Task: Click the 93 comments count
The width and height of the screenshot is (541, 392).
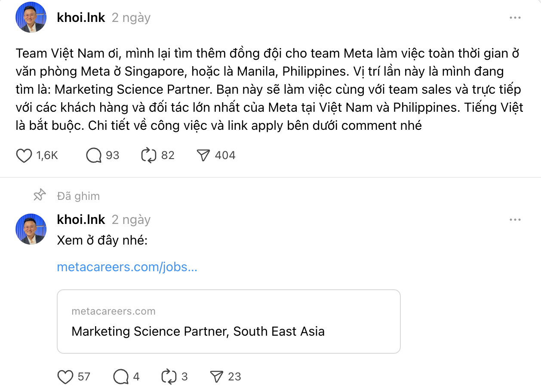Action: [x=113, y=155]
